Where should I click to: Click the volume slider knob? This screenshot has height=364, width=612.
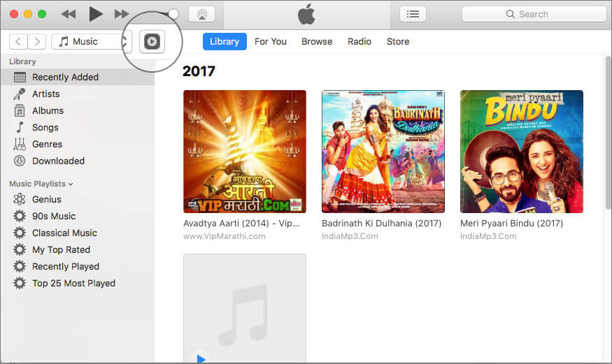click(173, 15)
